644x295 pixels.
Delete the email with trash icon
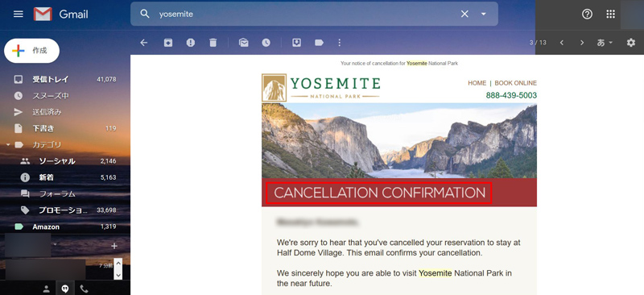click(213, 43)
